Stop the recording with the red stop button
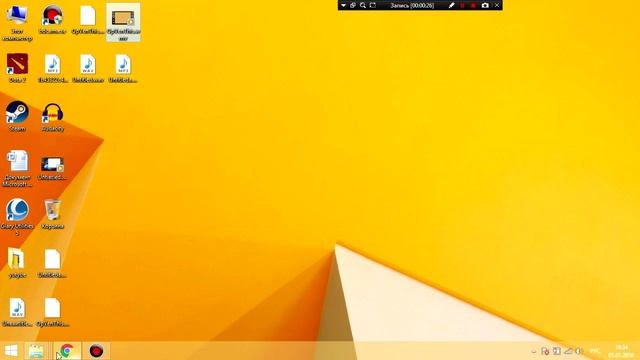 click(473, 5)
